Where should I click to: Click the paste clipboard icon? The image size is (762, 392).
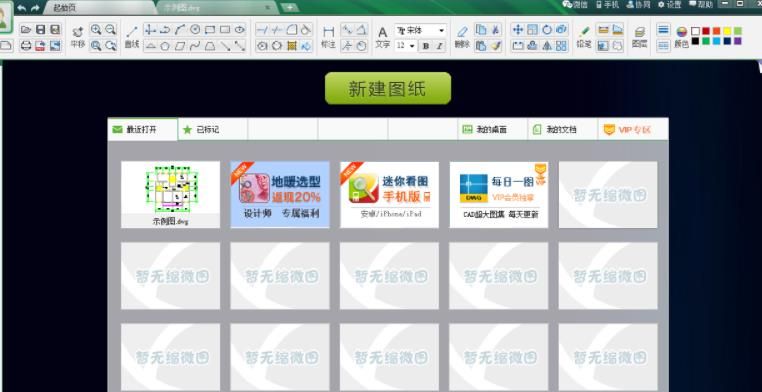[x=481, y=46]
